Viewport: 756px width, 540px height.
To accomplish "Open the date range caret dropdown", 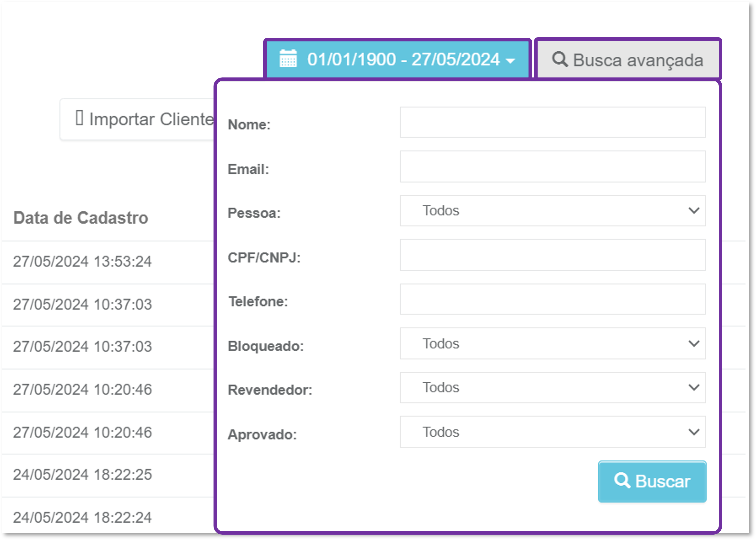I will (510, 61).
